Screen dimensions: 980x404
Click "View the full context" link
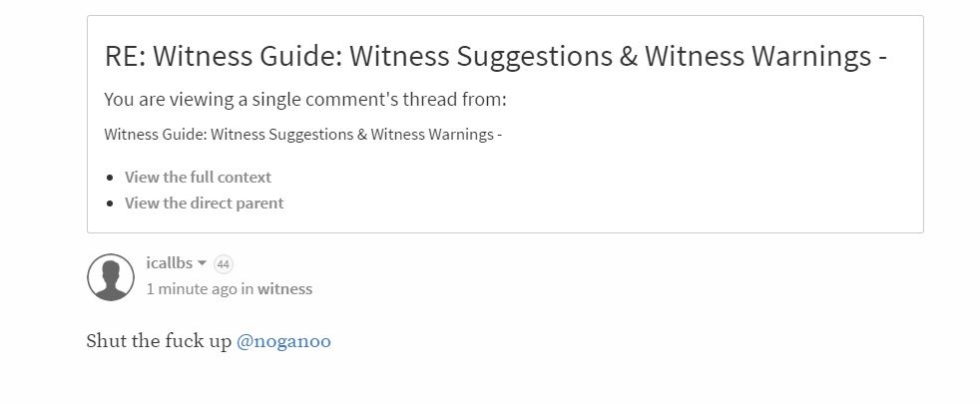tap(198, 177)
